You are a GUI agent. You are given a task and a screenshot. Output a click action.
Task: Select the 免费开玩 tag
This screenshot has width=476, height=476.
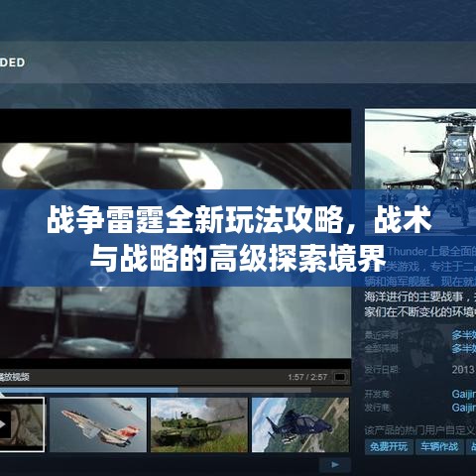point(389,447)
